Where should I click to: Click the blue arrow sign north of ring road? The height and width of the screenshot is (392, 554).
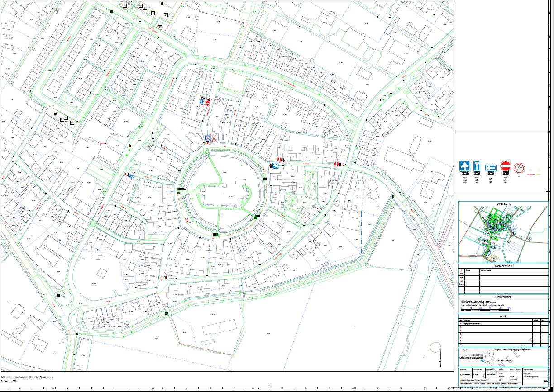(x=207, y=137)
